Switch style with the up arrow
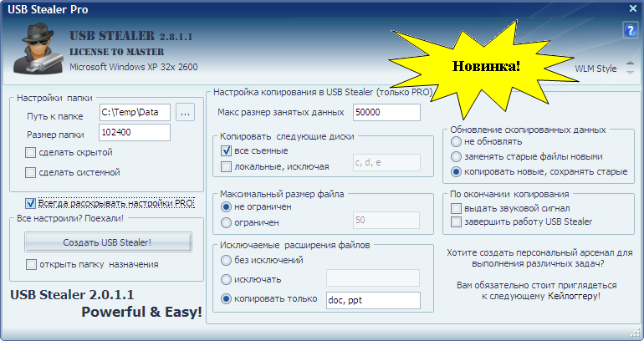 (630, 64)
